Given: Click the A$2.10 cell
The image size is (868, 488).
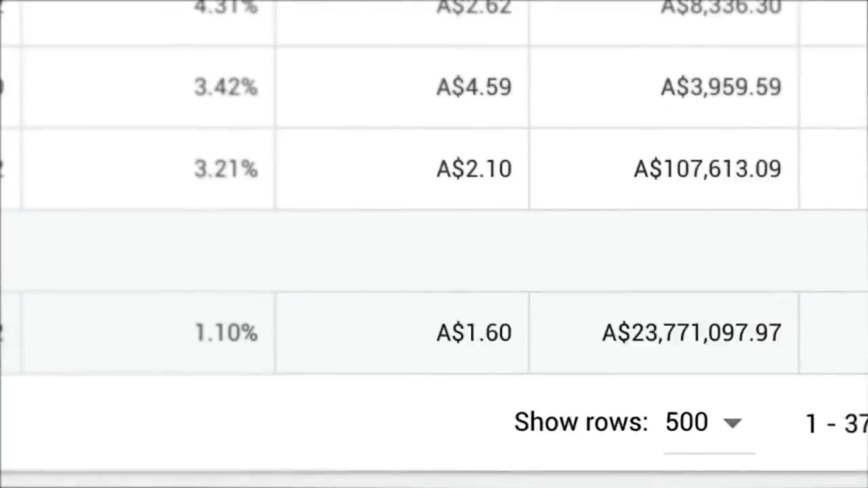Looking at the screenshot, I should tap(474, 169).
